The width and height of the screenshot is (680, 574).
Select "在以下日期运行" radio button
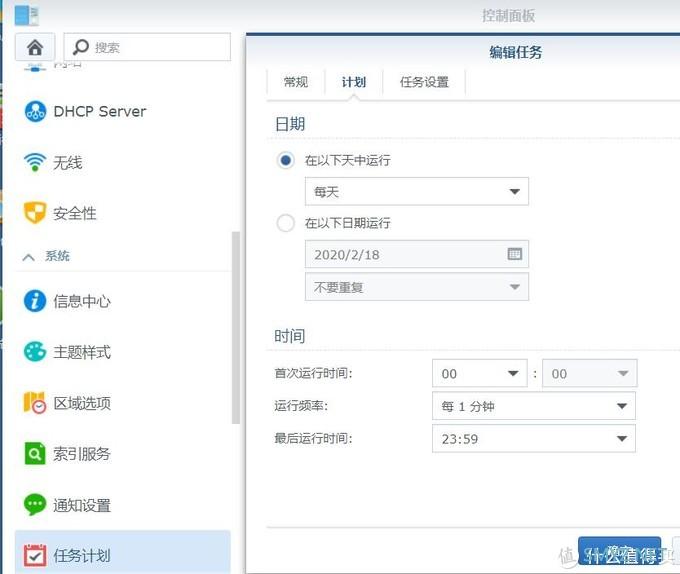click(x=286, y=223)
